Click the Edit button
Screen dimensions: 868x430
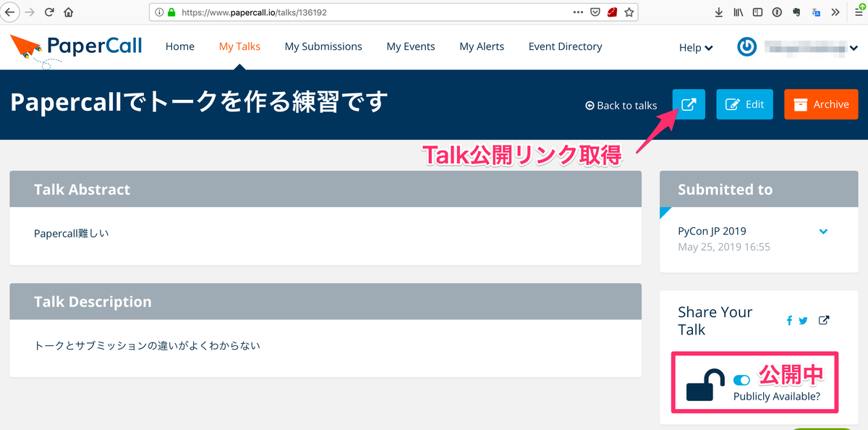point(745,104)
